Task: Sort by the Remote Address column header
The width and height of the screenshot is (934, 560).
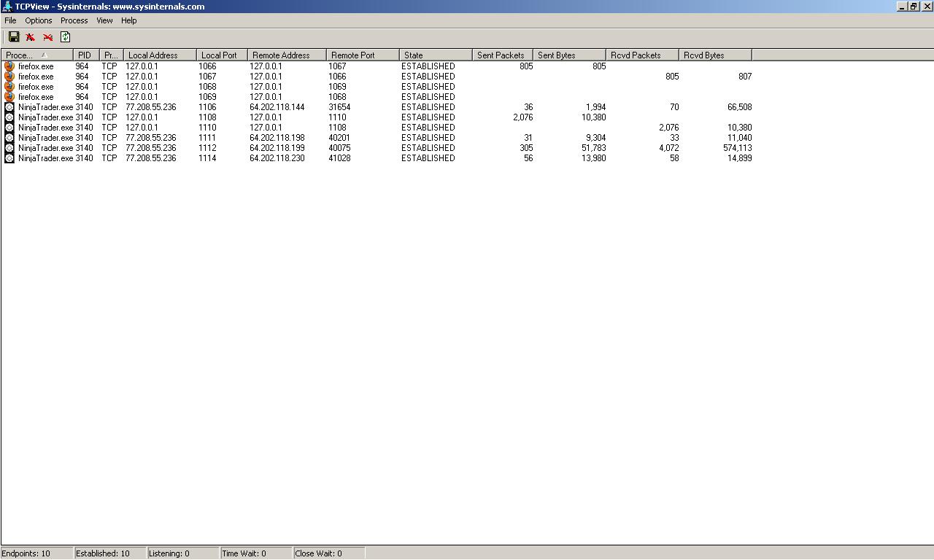Action: [287, 55]
